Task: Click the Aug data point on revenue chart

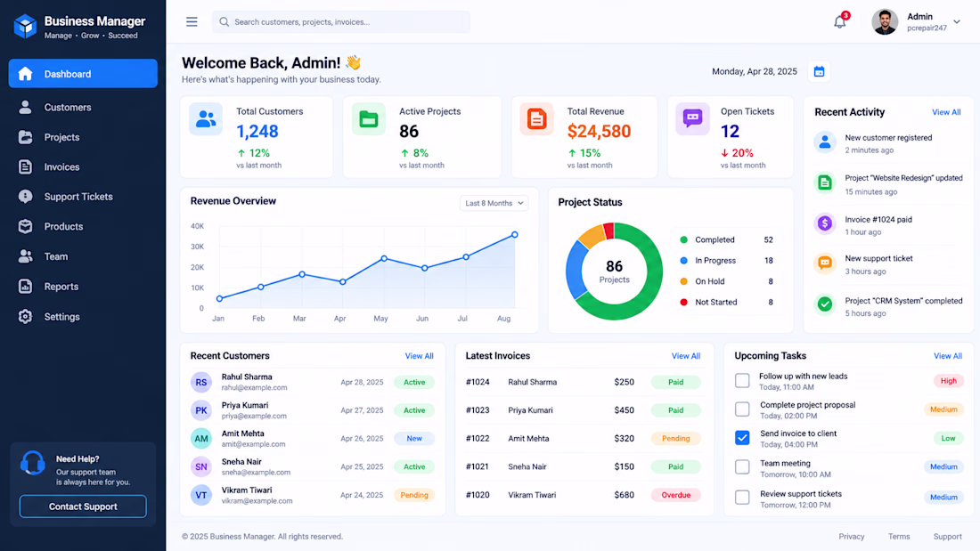Action: tap(515, 235)
